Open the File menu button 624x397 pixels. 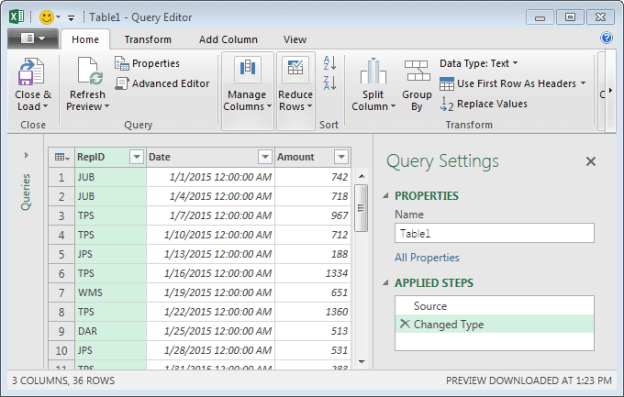pyautogui.click(x=33, y=39)
